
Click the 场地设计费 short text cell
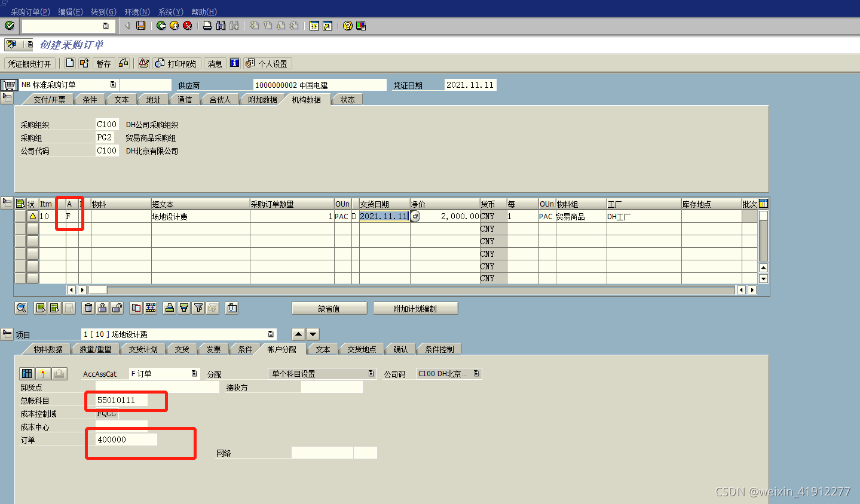(200, 216)
